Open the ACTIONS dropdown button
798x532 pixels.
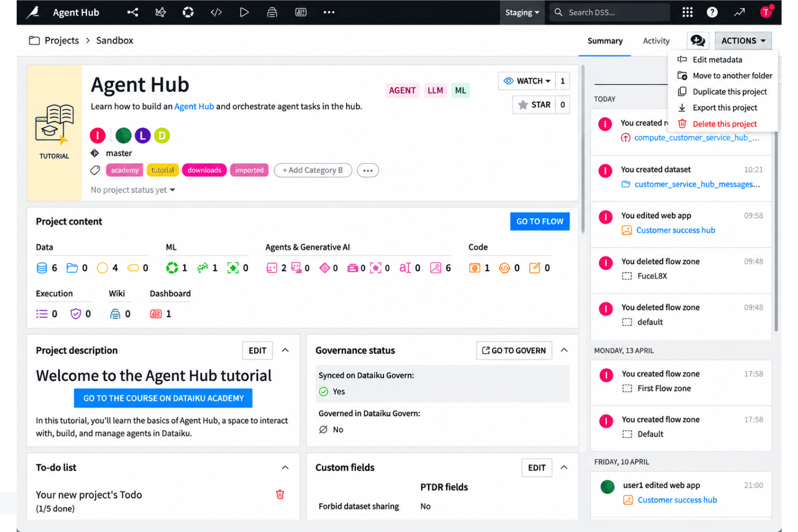(x=743, y=40)
